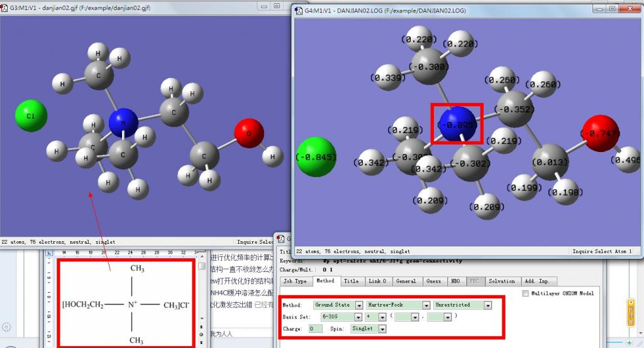The width and height of the screenshot is (644, 348).
Task: Open the Hartree-Fock method dropdown
Action: [x=426, y=305]
